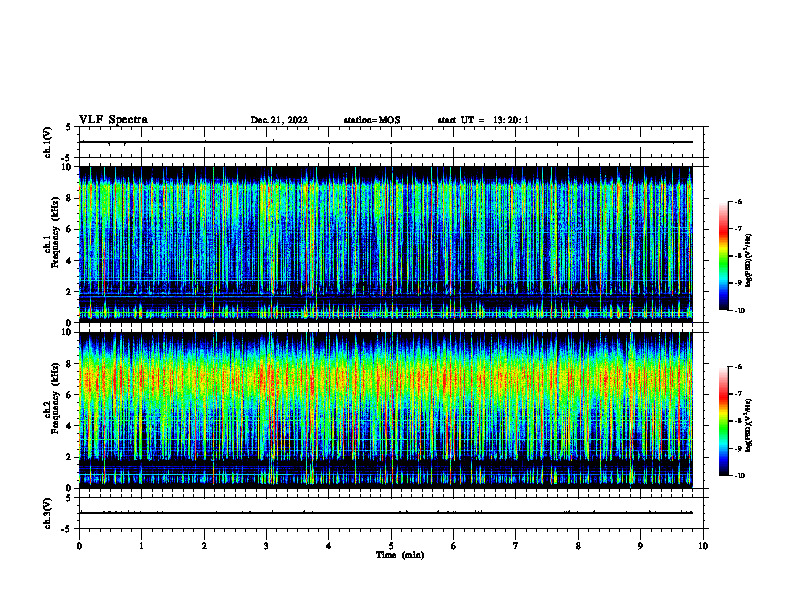Click the "VLF Spectra" plot title
Viewport: 792px width, 612px height.
[113, 120]
